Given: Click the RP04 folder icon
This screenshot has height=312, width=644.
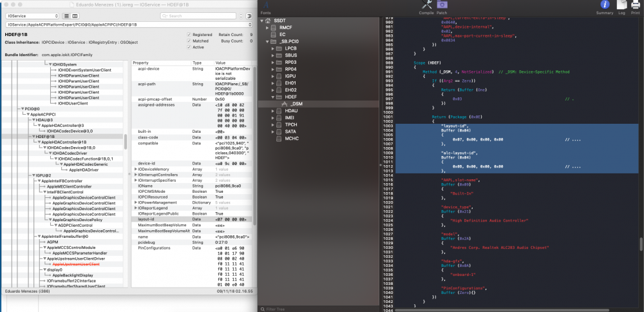Looking at the screenshot, I should [279, 69].
